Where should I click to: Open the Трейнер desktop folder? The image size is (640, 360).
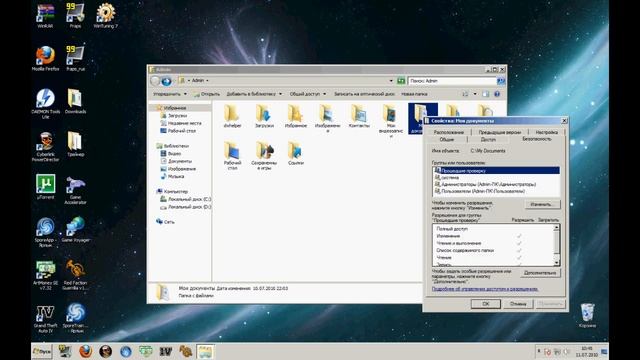point(75,144)
